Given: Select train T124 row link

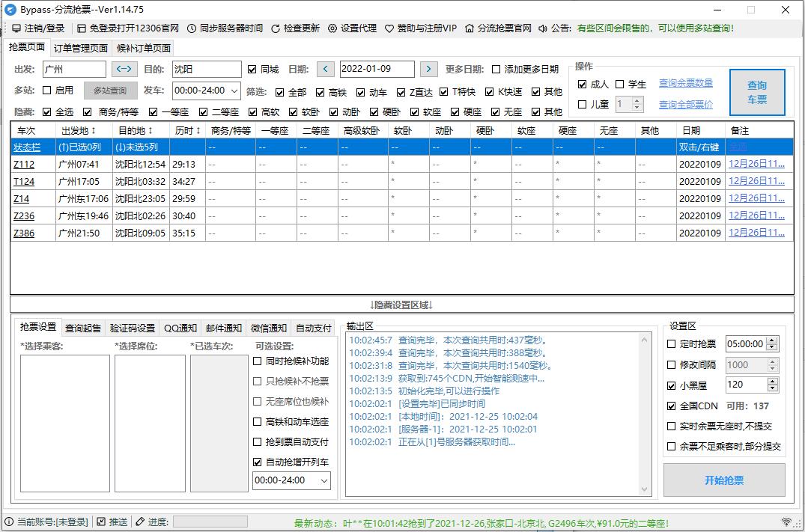Looking at the screenshot, I should (x=24, y=182).
